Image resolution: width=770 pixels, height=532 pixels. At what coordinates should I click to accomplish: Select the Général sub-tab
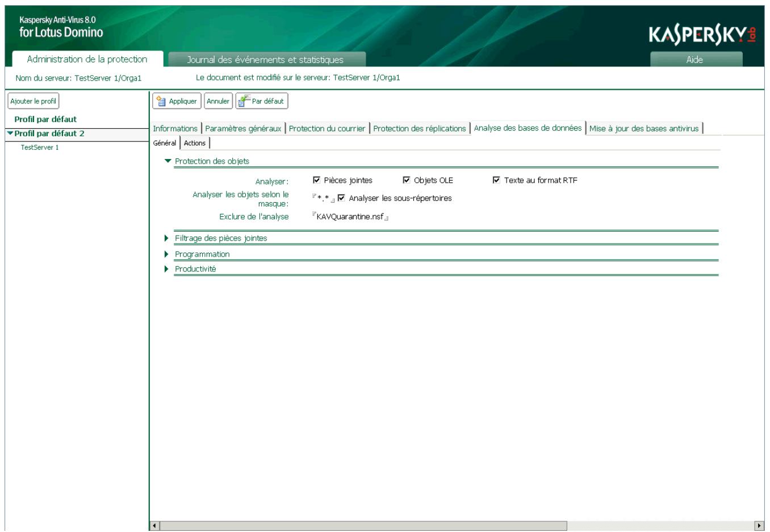point(165,143)
